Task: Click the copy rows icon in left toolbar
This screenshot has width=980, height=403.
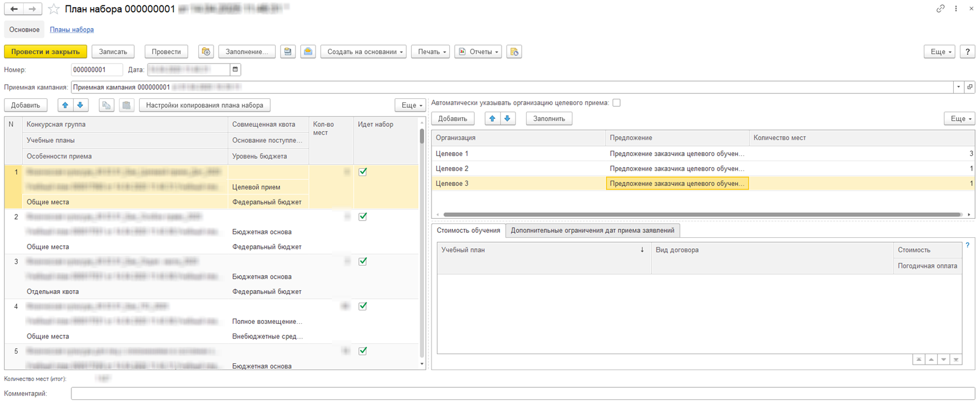Action: (106, 105)
